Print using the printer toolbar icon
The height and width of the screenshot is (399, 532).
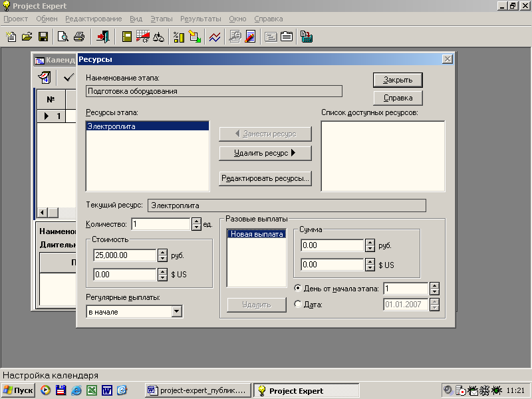tap(79, 37)
